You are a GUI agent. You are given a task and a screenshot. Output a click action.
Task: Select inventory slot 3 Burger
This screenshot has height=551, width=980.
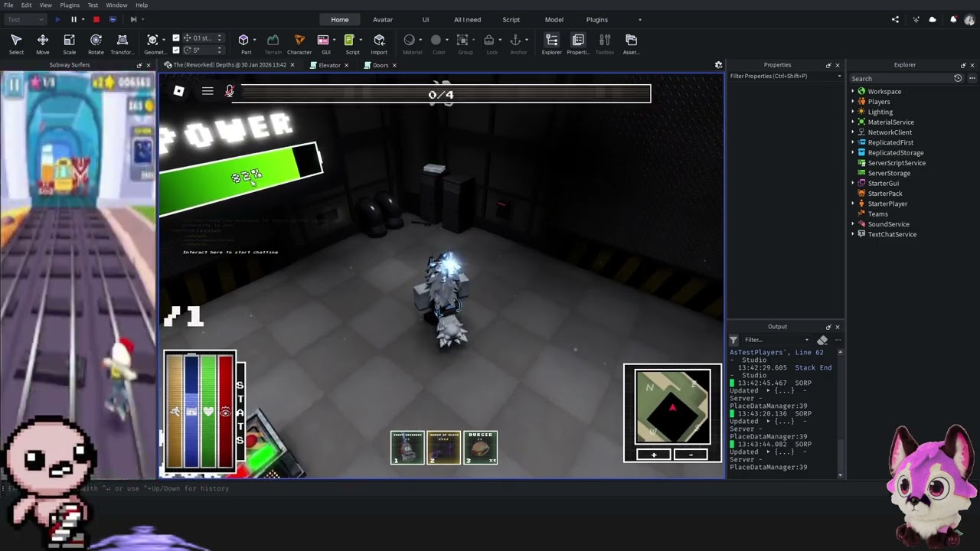point(480,448)
